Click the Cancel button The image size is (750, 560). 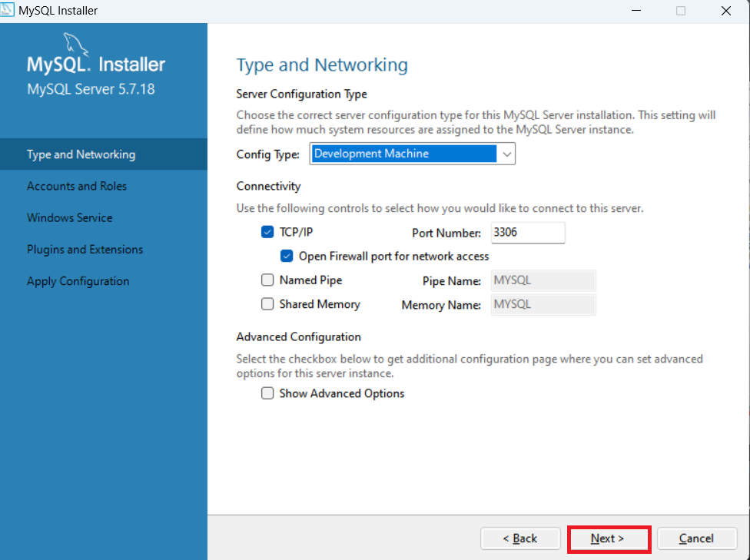[696, 538]
